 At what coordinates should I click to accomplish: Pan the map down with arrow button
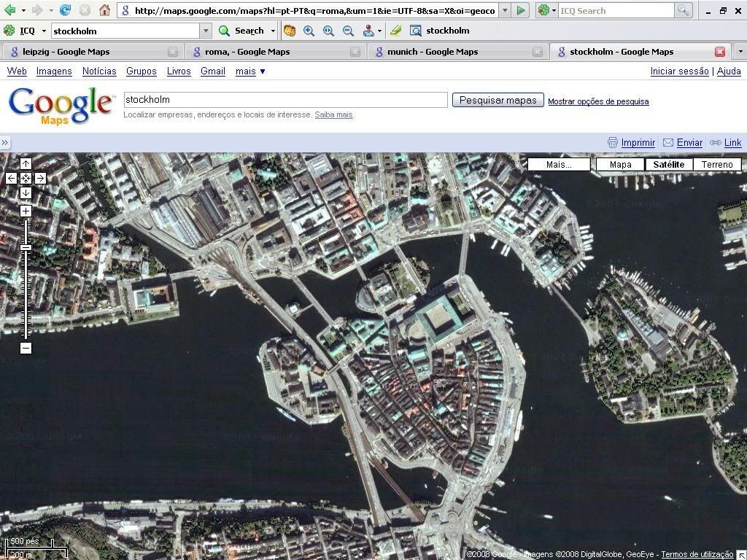click(26, 192)
